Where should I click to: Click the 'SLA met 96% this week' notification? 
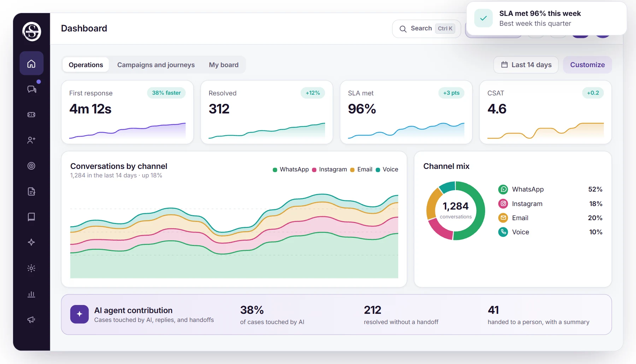pyautogui.click(x=547, y=18)
